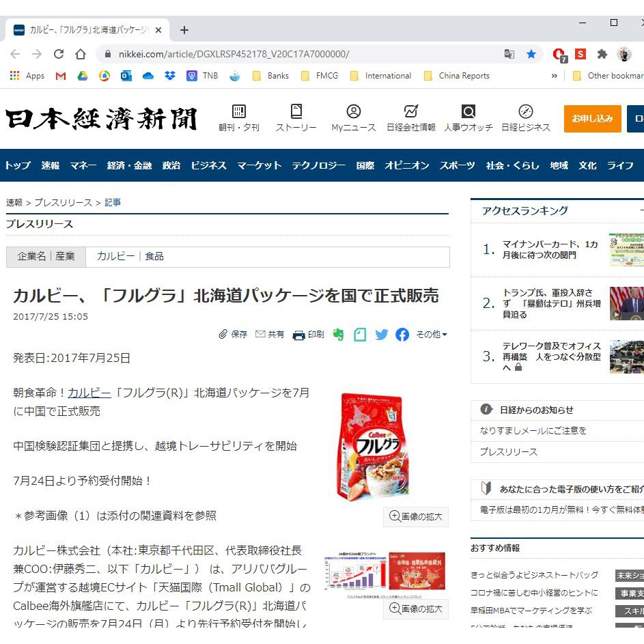Open the Gmail bookmark icon
Screen dimensions: 644x644
tap(60, 76)
